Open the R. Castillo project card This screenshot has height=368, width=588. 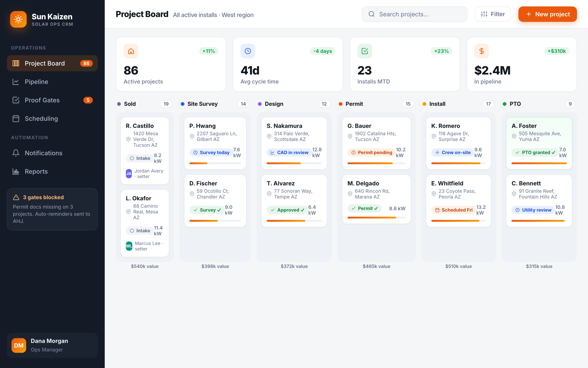(x=144, y=151)
